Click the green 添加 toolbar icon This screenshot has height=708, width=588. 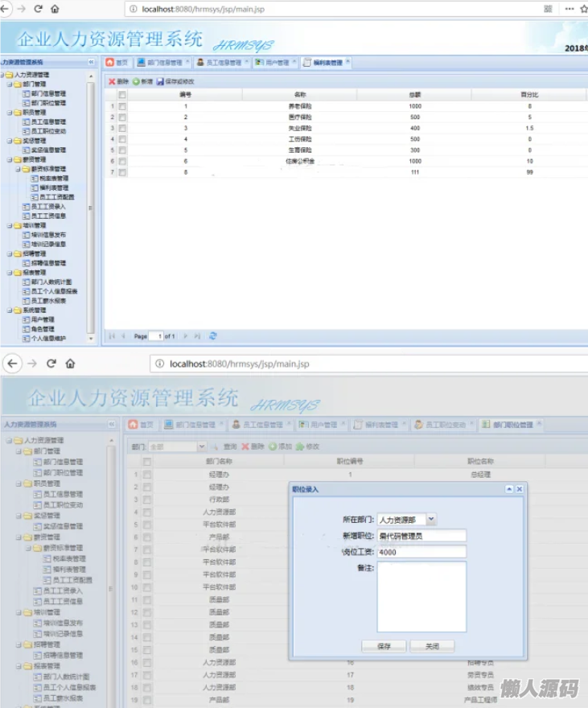[x=273, y=447]
